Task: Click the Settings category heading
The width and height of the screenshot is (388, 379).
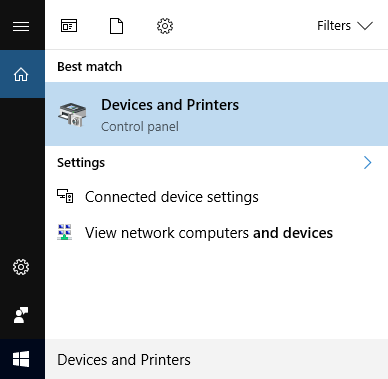Action: tap(81, 163)
